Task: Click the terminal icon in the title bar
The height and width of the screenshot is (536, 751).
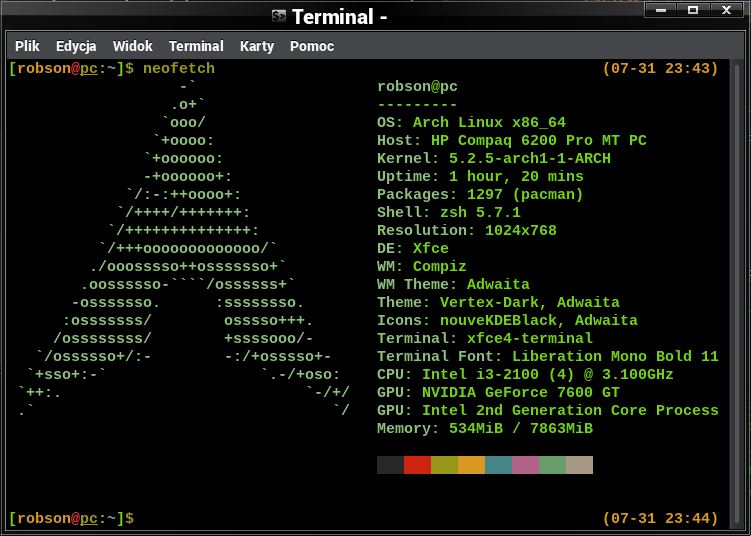Action: point(279,16)
